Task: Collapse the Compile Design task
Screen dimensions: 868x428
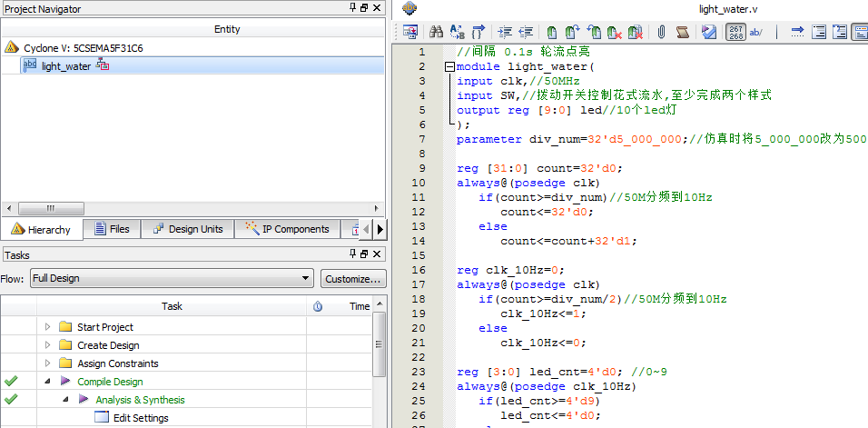Action: pos(47,382)
